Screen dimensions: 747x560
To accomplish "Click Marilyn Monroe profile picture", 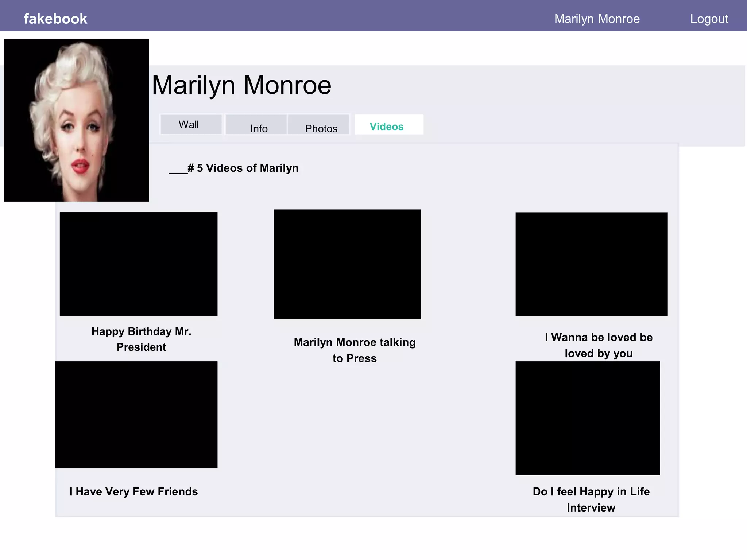I will pos(77,120).
